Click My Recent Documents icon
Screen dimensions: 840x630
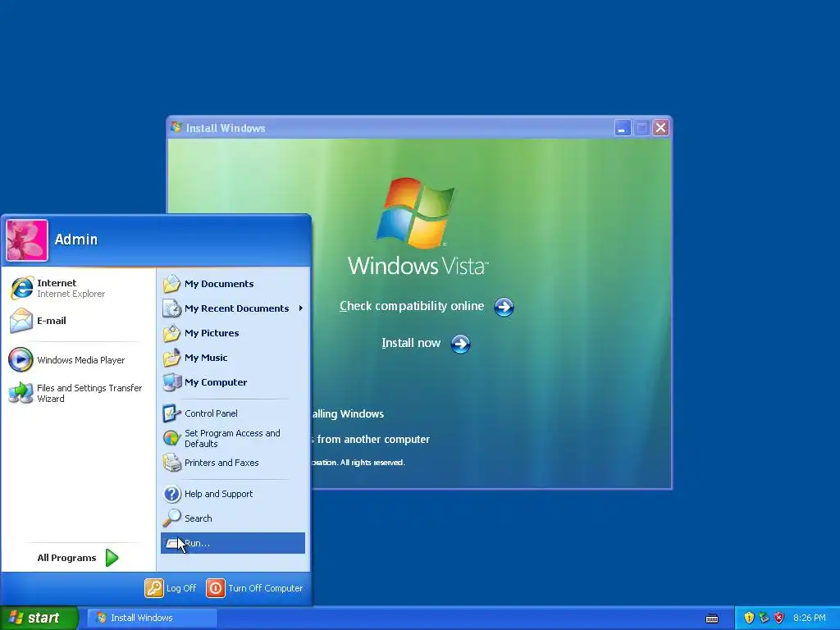(172, 308)
